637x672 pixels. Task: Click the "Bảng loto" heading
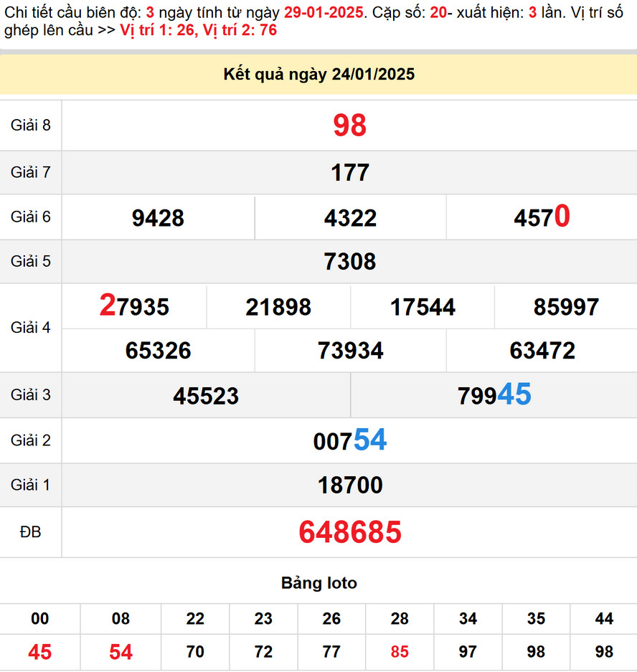318,583
